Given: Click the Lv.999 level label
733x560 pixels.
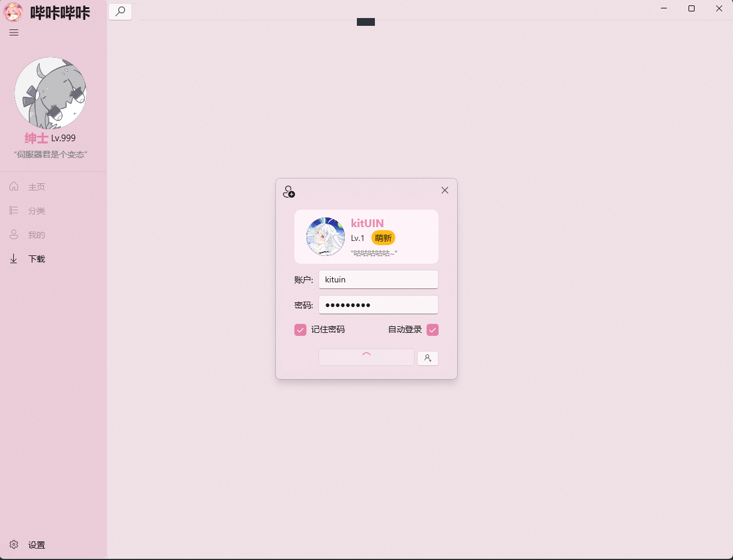Looking at the screenshot, I should (x=64, y=138).
